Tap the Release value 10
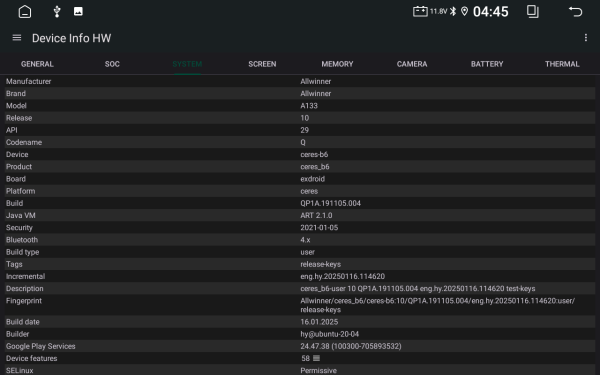600x375 pixels. click(x=305, y=118)
